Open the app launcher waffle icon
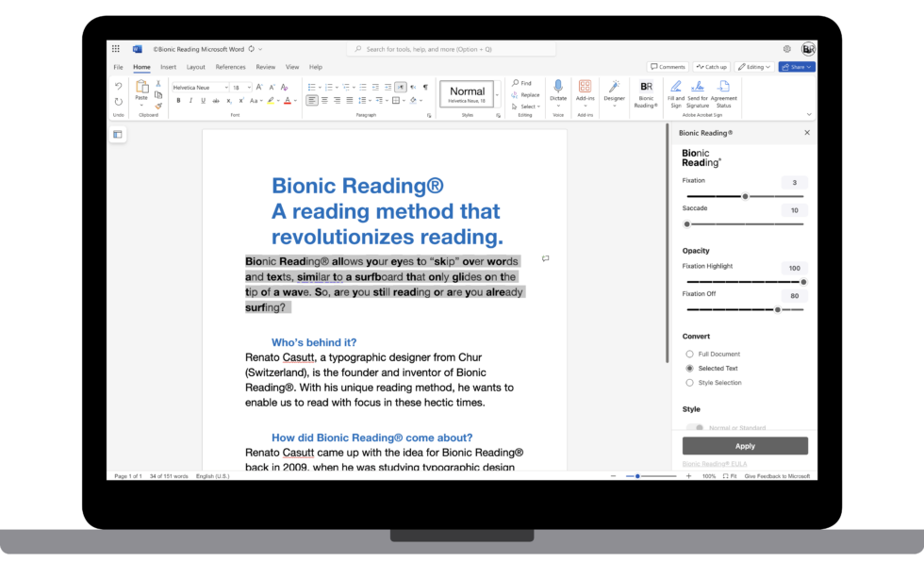 (x=116, y=49)
